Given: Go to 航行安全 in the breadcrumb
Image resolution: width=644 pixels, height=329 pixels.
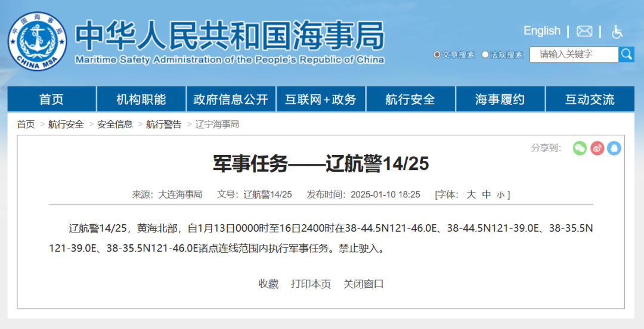Looking at the screenshot, I should [x=66, y=125].
